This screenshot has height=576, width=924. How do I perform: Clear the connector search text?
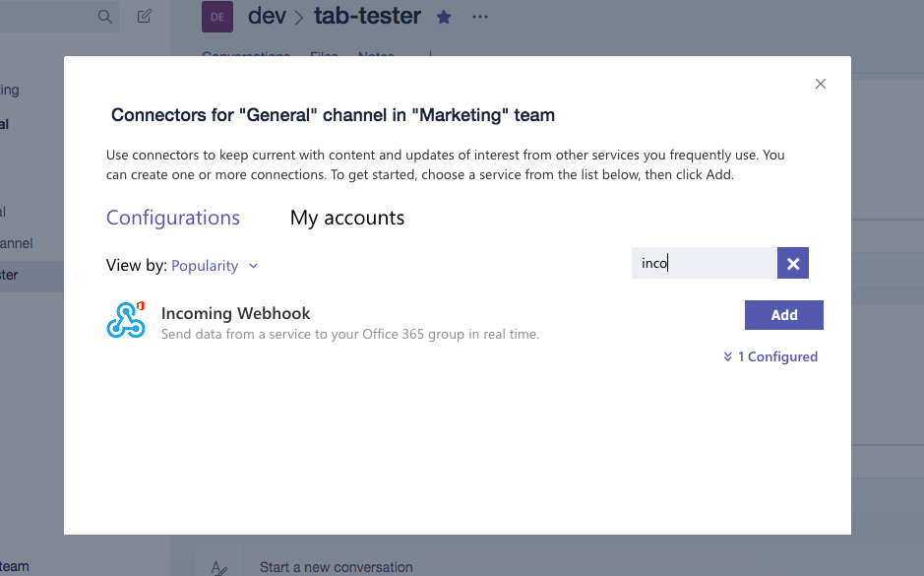point(792,263)
